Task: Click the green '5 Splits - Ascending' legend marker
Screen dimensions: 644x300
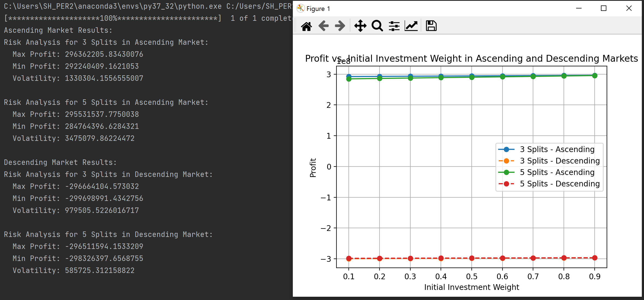Action: coord(506,172)
